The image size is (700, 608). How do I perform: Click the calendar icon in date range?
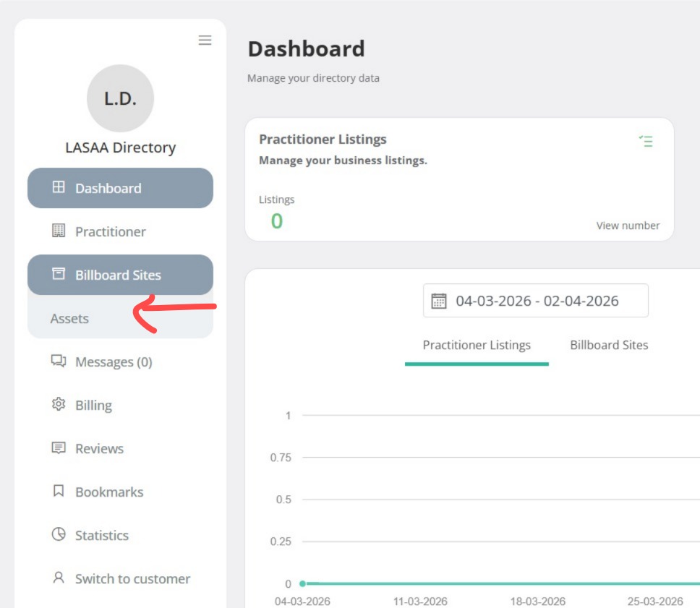tap(439, 301)
